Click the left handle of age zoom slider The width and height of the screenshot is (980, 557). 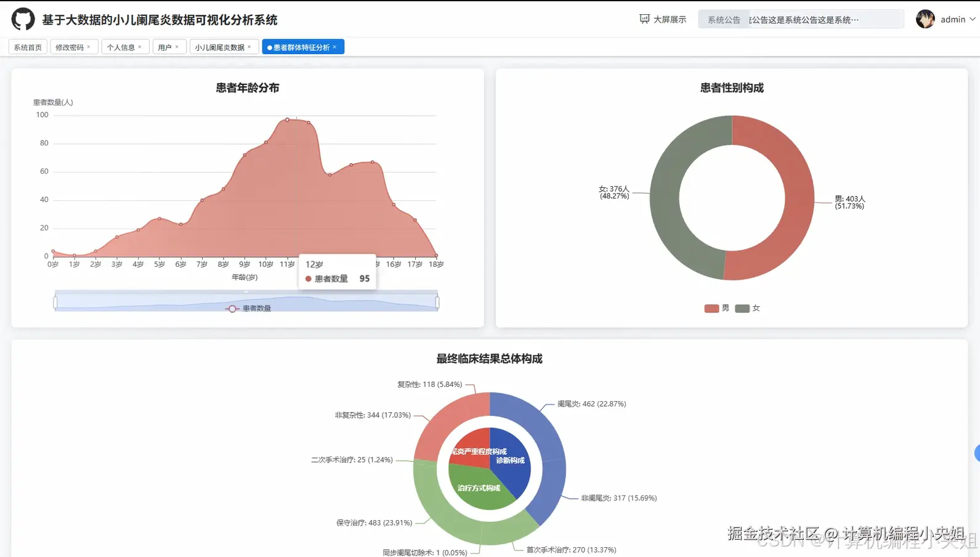(x=55, y=302)
